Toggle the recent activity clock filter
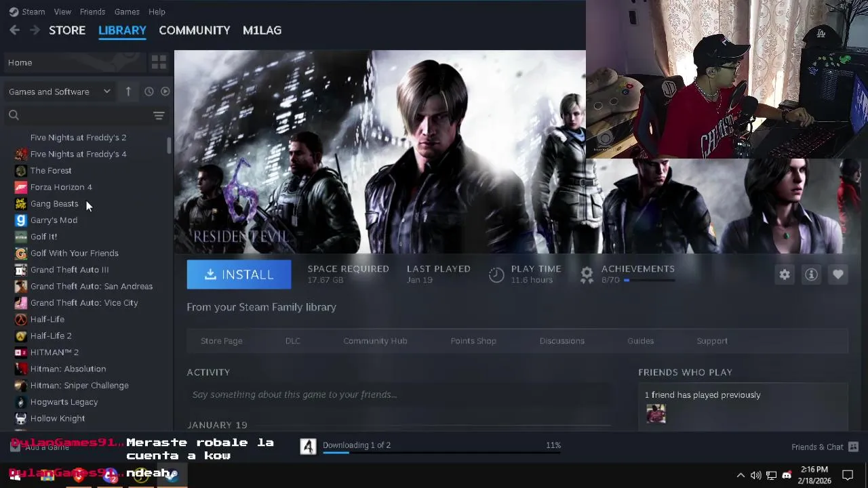 click(x=149, y=91)
